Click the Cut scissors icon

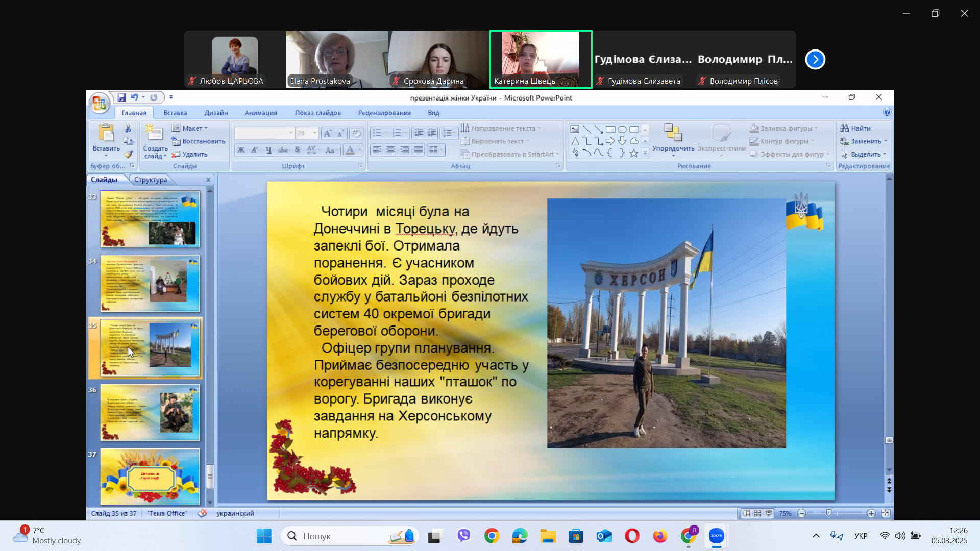[128, 129]
